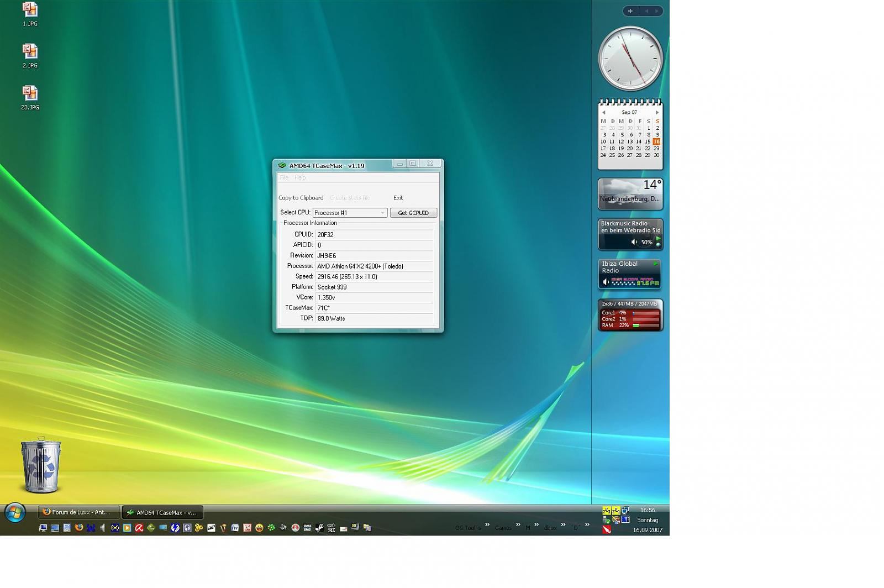
Task: Mute the Ibiza Global Radio gadget speaker
Action: (606, 282)
